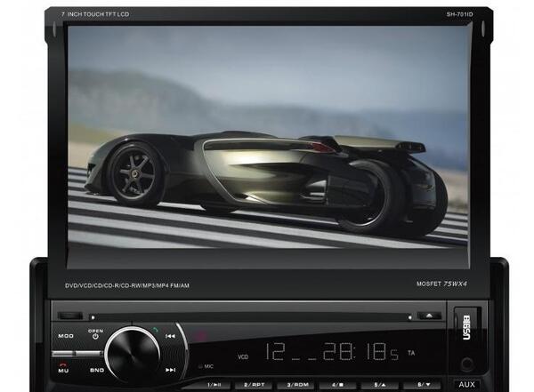The height and width of the screenshot is (392, 534).
Task: Tap preset 2 RPT repeat button
Action: pos(254,385)
